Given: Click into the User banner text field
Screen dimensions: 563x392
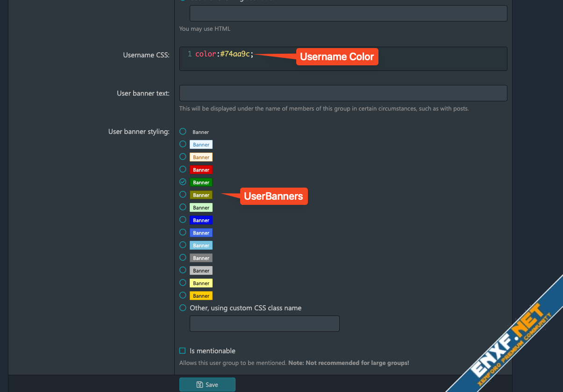Looking at the screenshot, I should (x=343, y=93).
